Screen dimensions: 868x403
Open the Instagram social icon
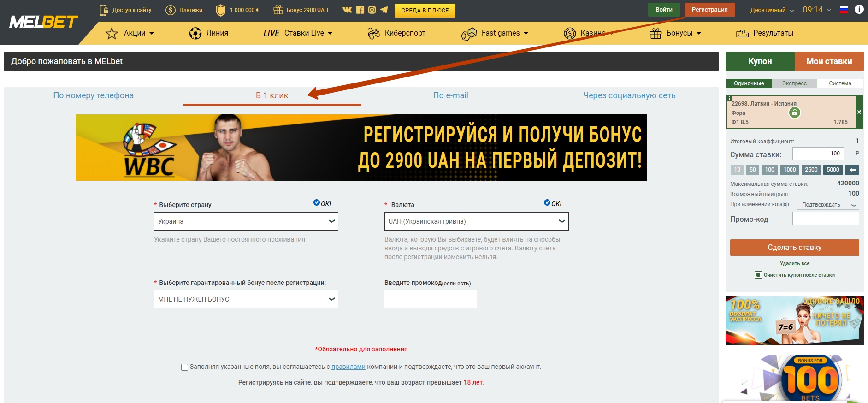pos(372,10)
